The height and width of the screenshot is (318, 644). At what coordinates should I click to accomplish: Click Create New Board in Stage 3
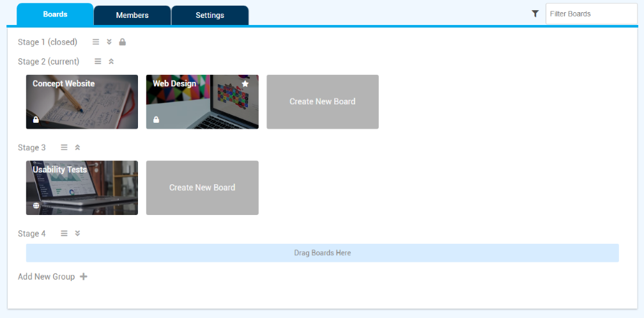(x=202, y=187)
